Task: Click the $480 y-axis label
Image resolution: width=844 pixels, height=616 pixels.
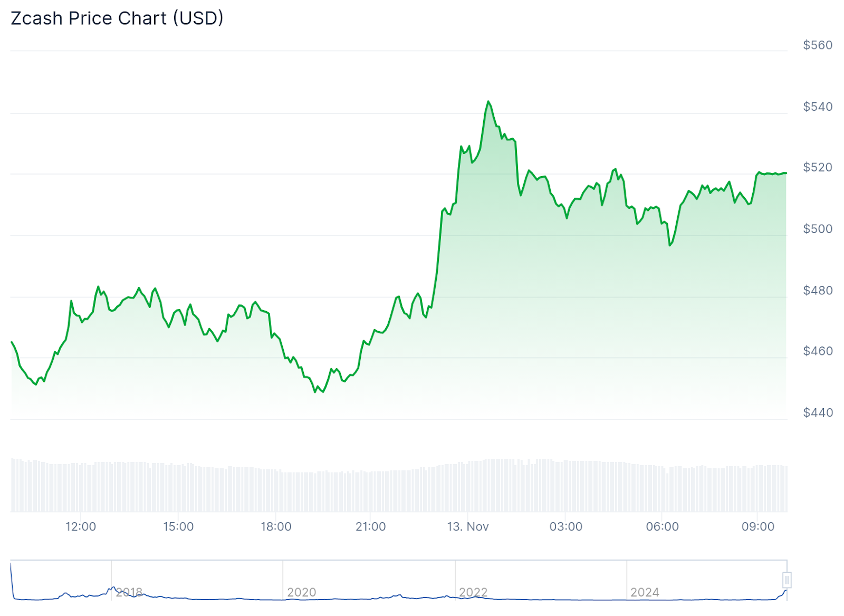Action: [818, 291]
